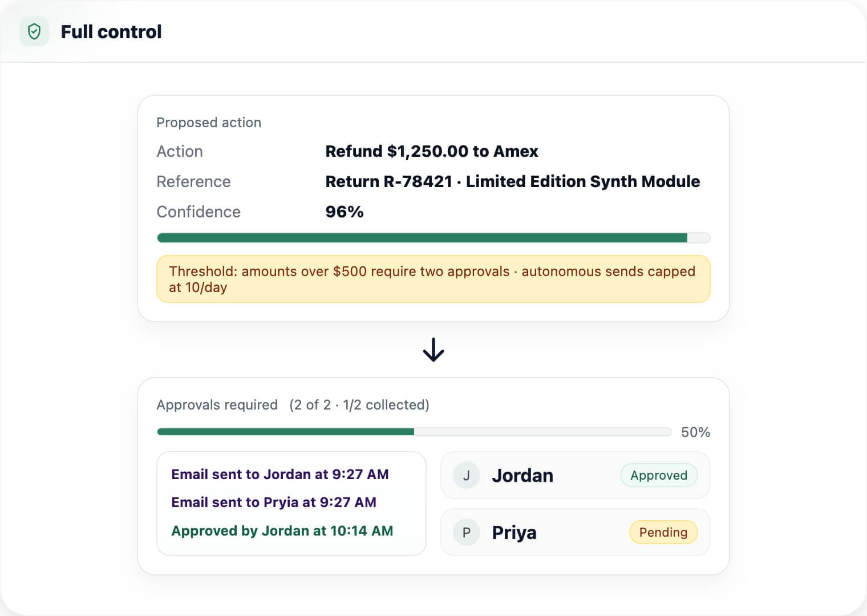This screenshot has height=616, width=867.
Task: Open the Proposed action card header
Action: click(x=209, y=122)
